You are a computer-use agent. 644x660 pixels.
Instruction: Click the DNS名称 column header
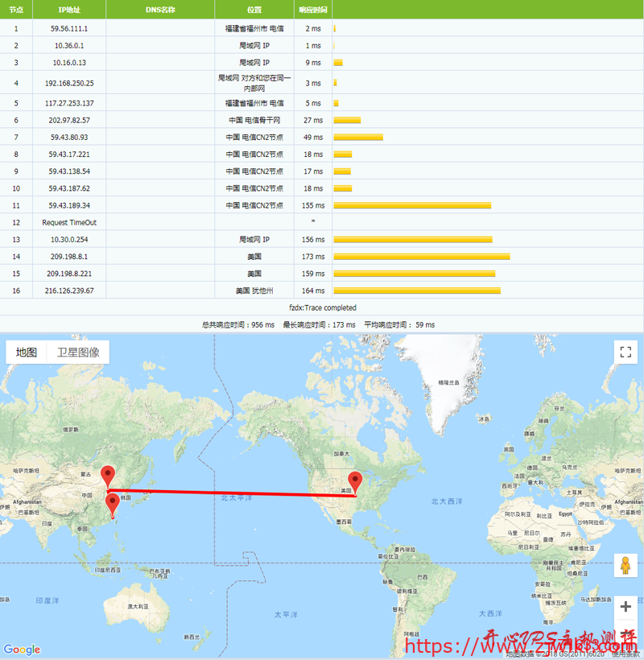pyautogui.click(x=160, y=10)
